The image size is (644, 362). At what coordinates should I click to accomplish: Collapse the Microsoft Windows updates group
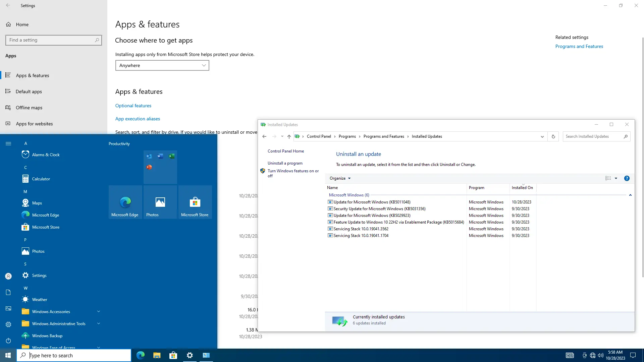click(630, 195)
